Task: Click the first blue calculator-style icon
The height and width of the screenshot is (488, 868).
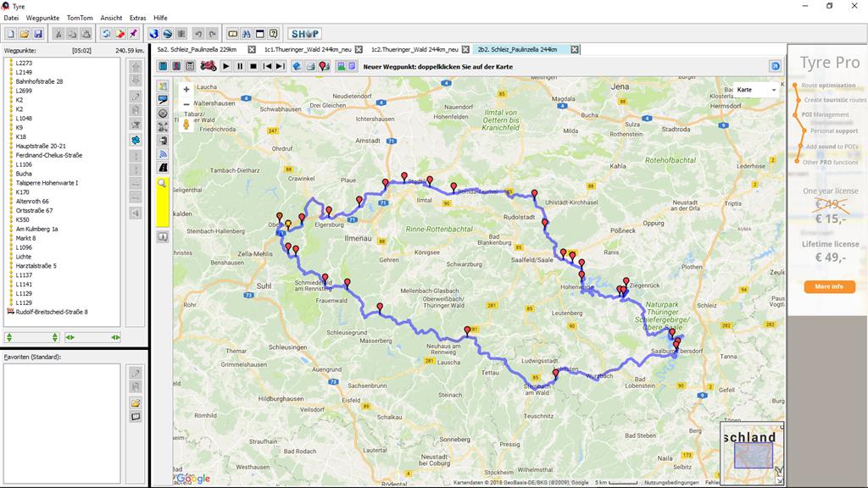Action: (x=163, y=66)
